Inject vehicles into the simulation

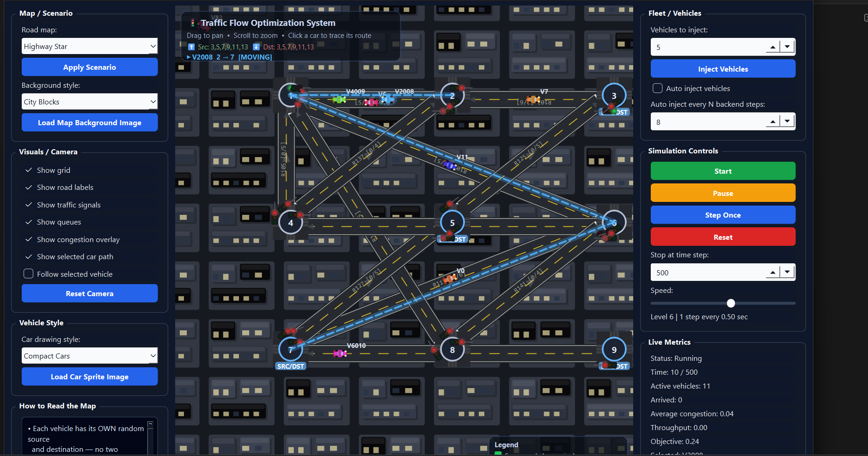723,69
